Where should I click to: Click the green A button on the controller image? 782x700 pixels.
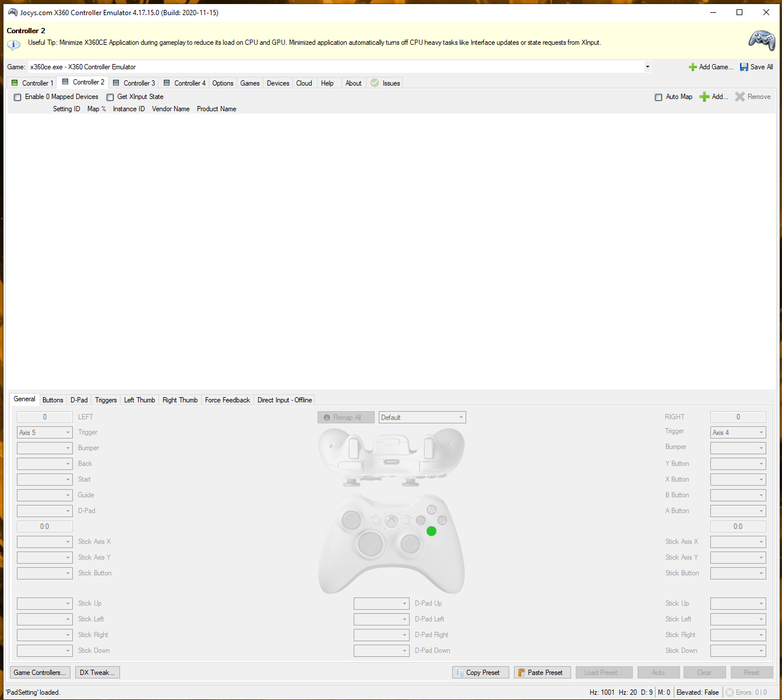pos(431,531)
